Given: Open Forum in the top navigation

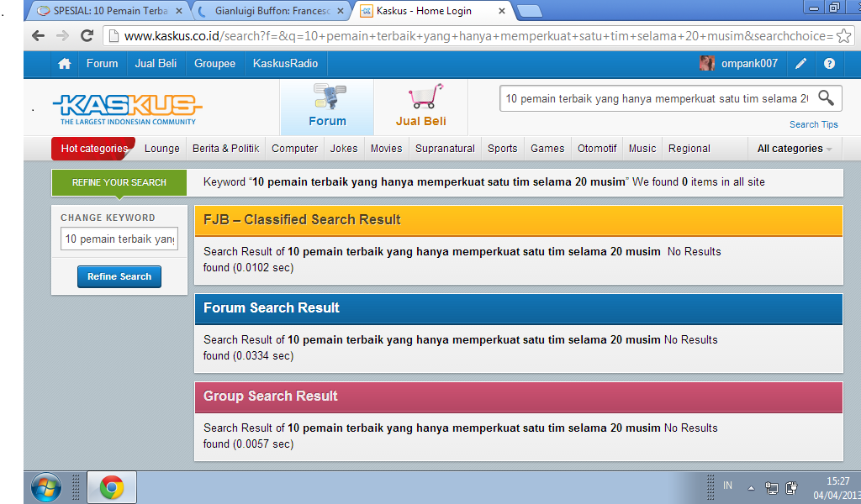Looking at the screenshot, I should (x=102, y=64).
